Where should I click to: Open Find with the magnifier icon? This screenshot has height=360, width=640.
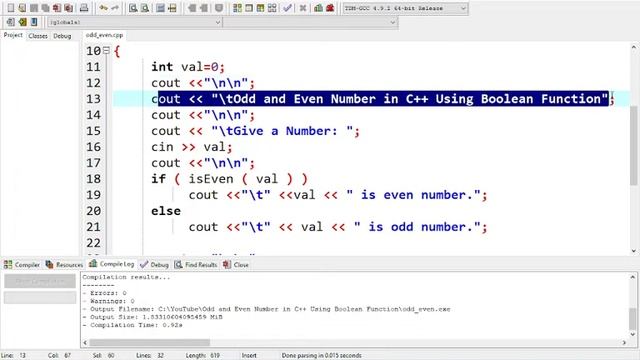pyautogui.click(x=133, y=8)
